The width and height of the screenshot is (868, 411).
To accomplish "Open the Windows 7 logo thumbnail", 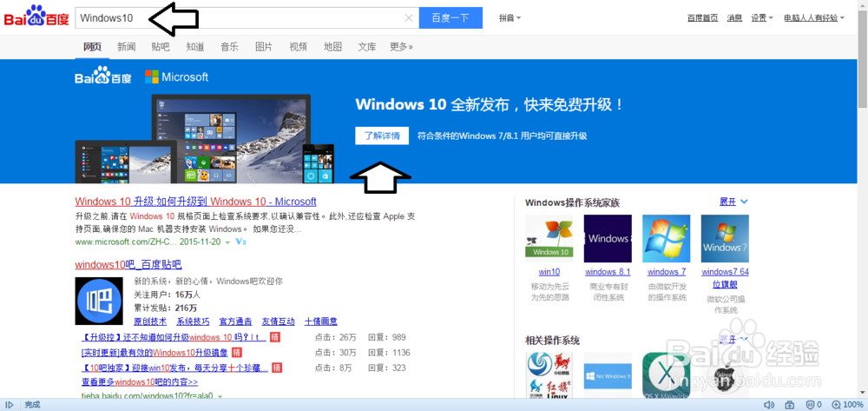I will (667, 239).
